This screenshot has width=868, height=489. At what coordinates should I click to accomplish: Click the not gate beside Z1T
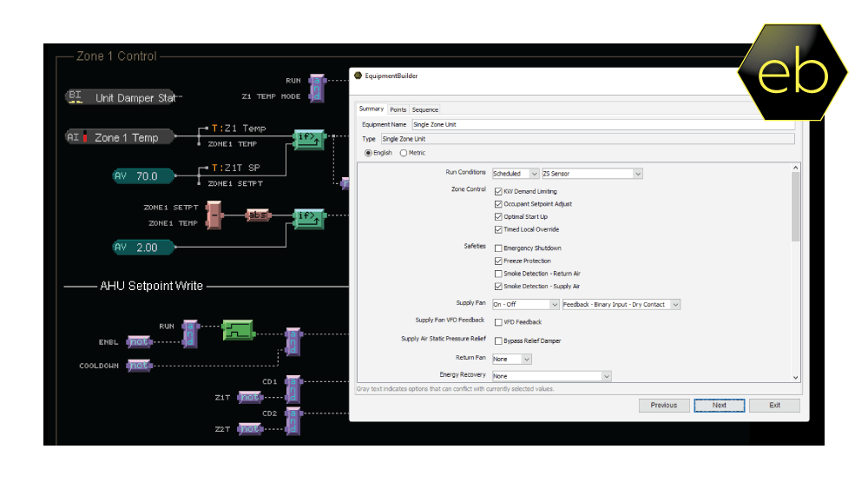tap(249, 397)
